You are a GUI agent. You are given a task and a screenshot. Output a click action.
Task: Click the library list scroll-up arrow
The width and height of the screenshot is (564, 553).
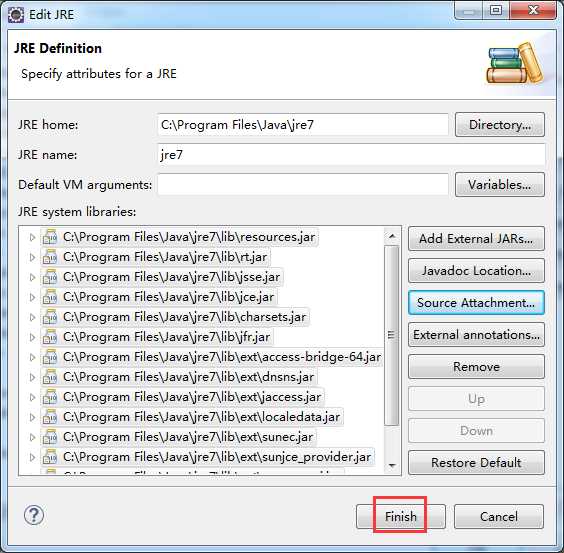[392, 236]
